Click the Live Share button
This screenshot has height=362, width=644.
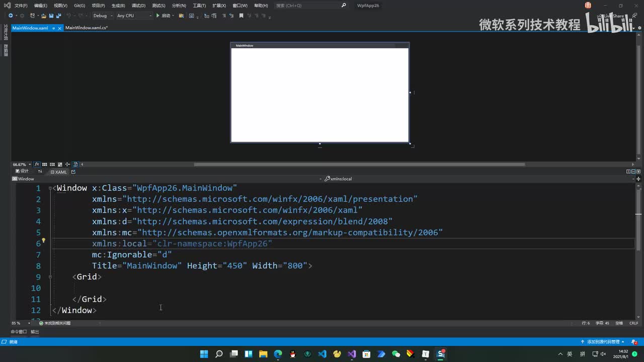[611, 16]
